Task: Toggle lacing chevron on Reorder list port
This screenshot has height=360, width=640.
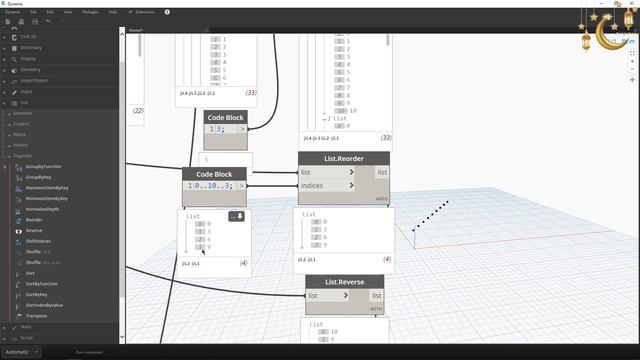Action: click(351, 172)
